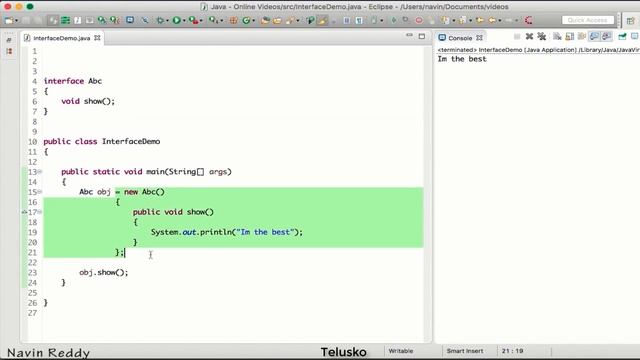Toggle Show Whitespace Characters icon

point(359,20)
